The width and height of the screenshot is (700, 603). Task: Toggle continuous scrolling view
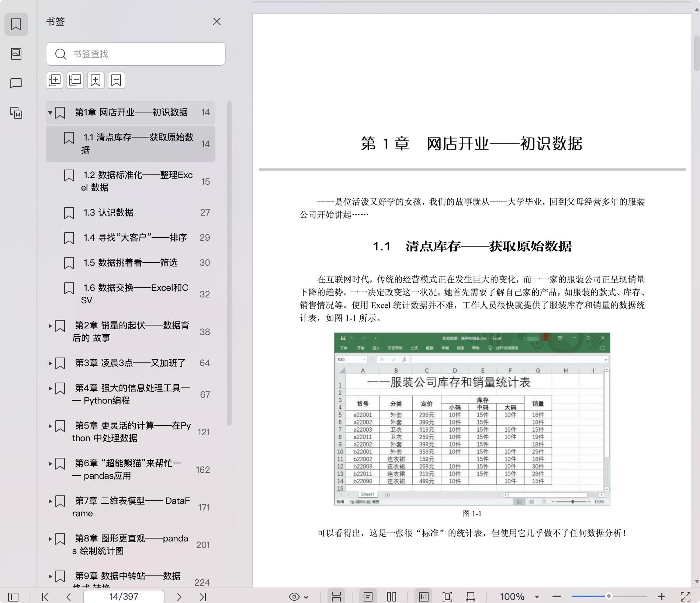336,597
